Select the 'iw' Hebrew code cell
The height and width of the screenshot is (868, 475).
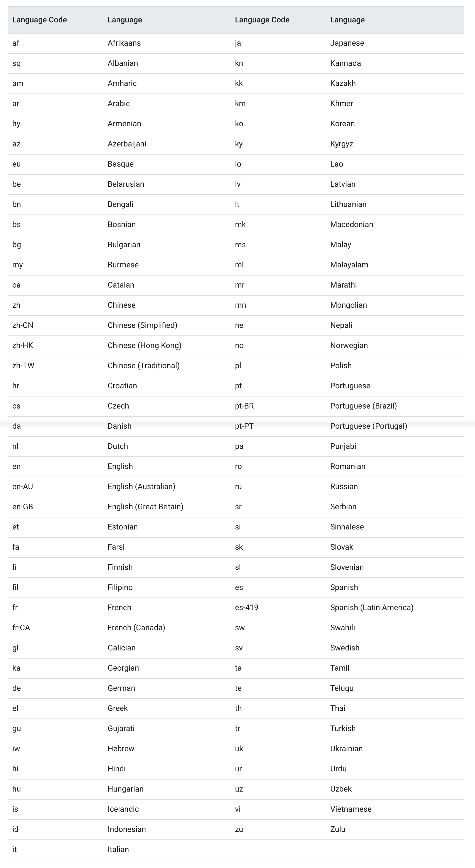pos(16,748)
